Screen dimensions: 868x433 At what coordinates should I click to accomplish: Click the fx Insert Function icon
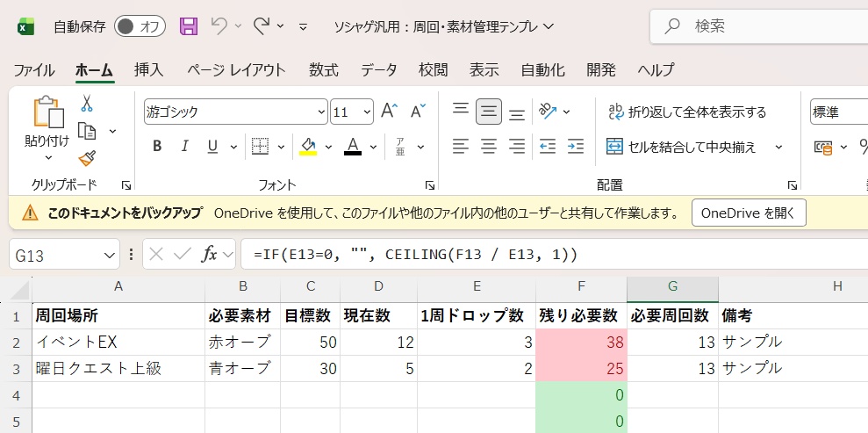(209, 254)
